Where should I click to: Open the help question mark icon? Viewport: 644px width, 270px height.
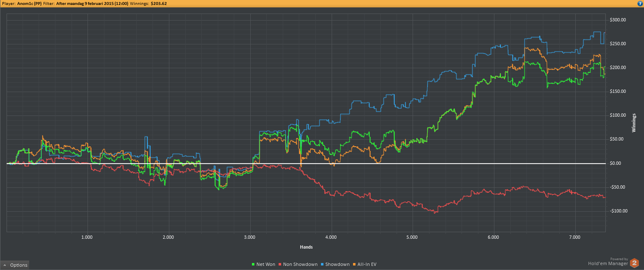point(640,3)
